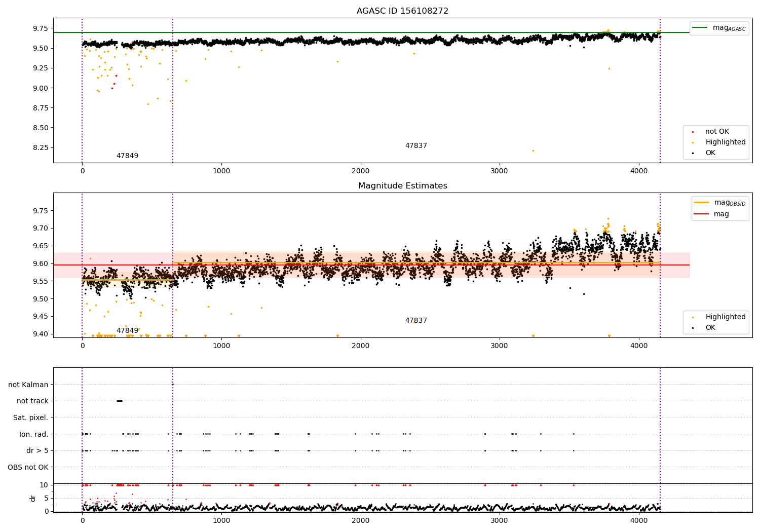
Task: Click the 'not track' y-axis label
Action: [32, 401]
